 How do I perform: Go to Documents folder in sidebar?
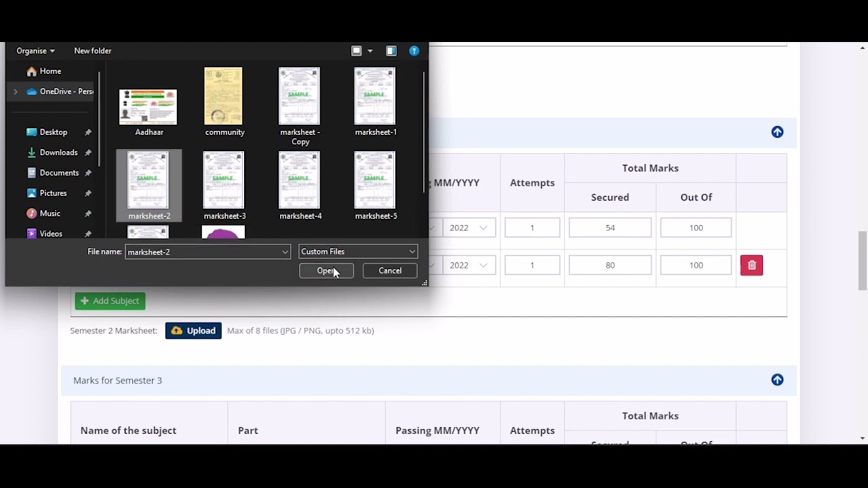coord(59,173)
